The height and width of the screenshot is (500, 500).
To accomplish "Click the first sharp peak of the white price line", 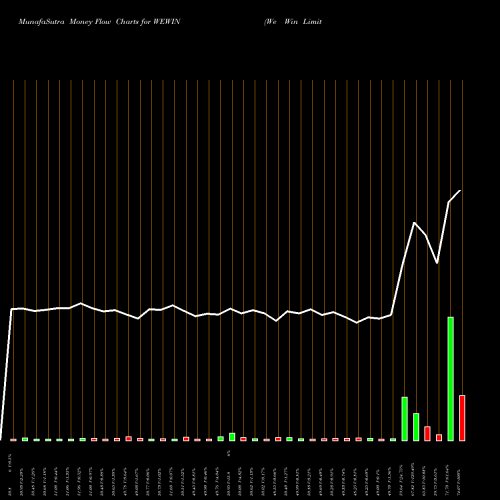I will (414, 223).
